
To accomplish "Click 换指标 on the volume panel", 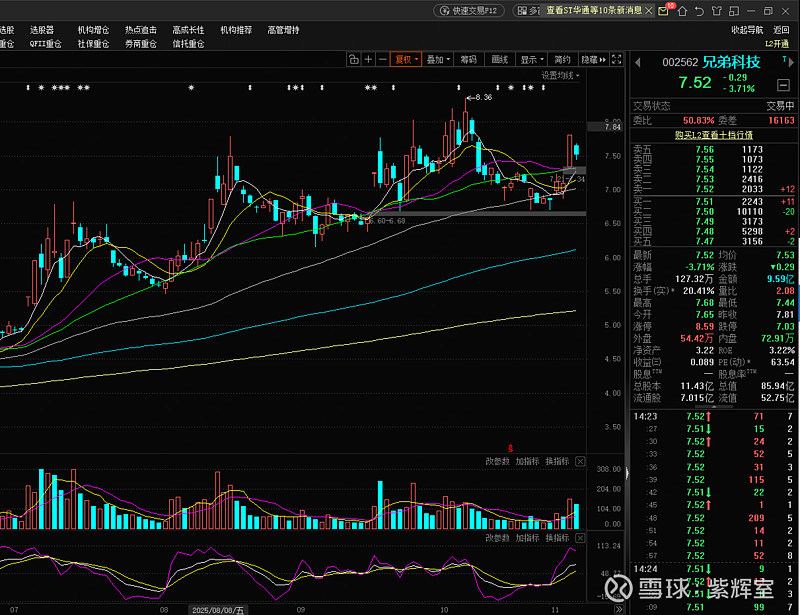I will click(x=557, y=461).
